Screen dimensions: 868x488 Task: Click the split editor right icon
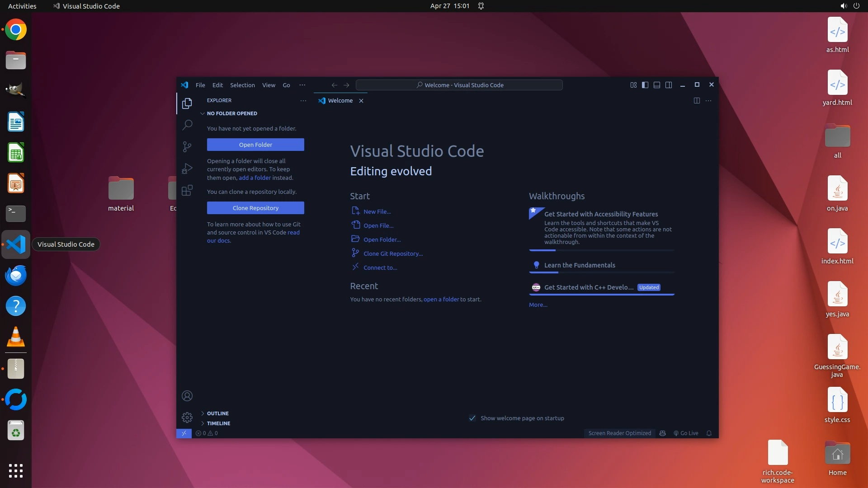697,100
